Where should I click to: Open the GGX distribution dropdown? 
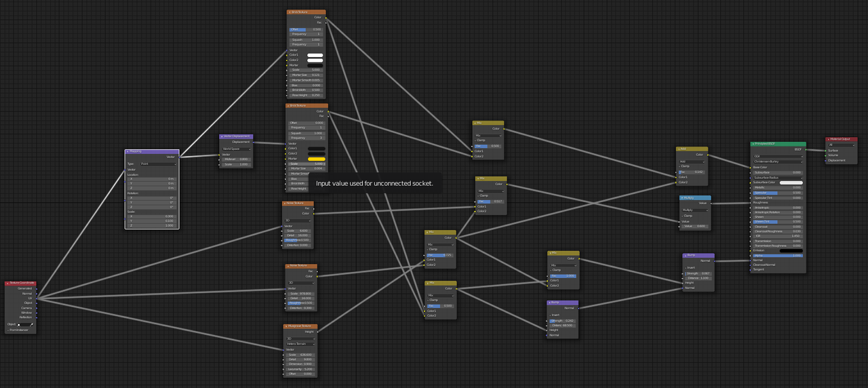(778, 156)
